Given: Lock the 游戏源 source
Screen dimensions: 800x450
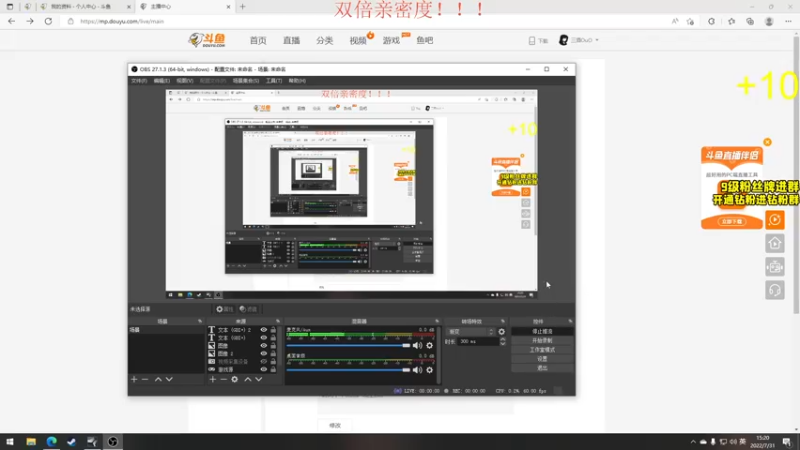Looking at the screenshot, I should point(273,369).
